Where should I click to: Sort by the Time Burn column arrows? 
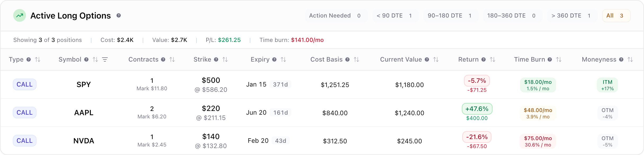pos(559,60)
